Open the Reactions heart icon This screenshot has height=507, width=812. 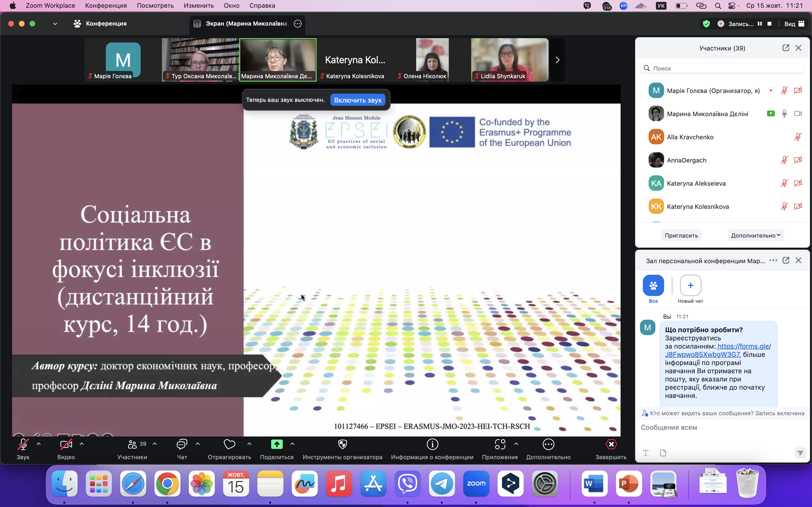(229, 444)
